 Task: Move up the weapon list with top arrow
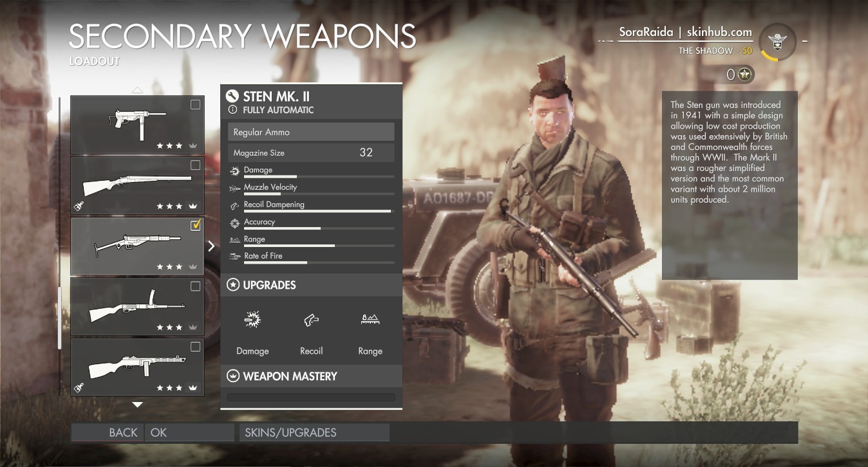[137, 90]
